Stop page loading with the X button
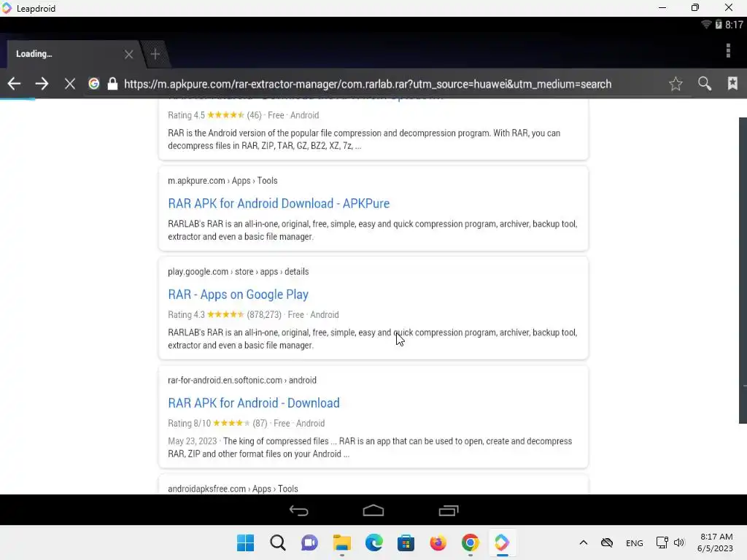Viewport: 747px width, 560px height. (69, 85)
